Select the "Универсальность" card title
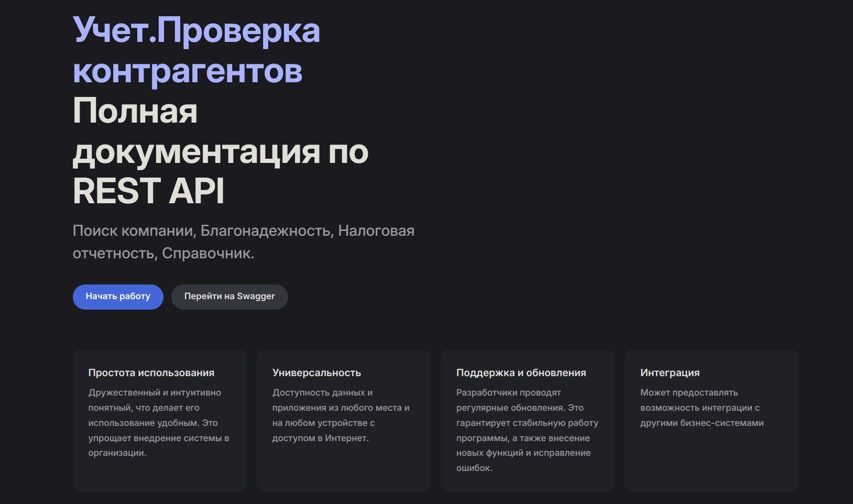Screen dimensions: 853x504 click(x=316, y=372)
